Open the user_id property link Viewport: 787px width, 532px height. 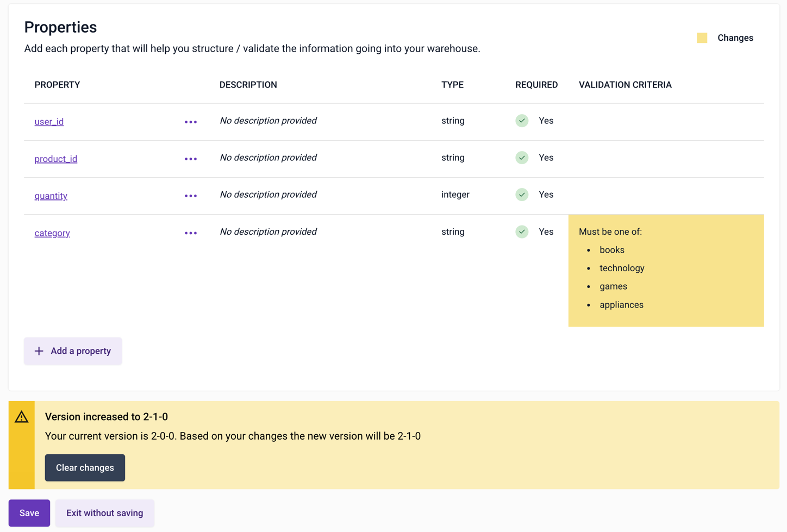(49, 122)
